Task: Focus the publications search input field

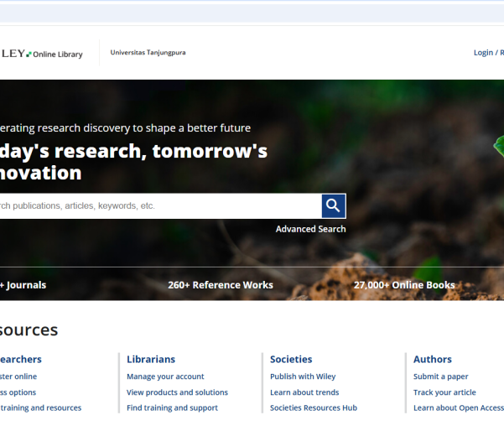Action: 159,205
